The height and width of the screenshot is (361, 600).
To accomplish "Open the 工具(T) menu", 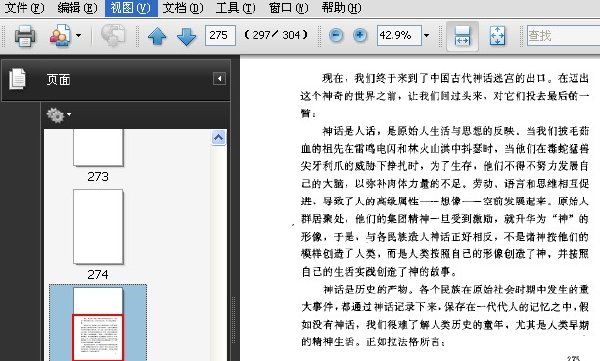I will coord(235,8).
